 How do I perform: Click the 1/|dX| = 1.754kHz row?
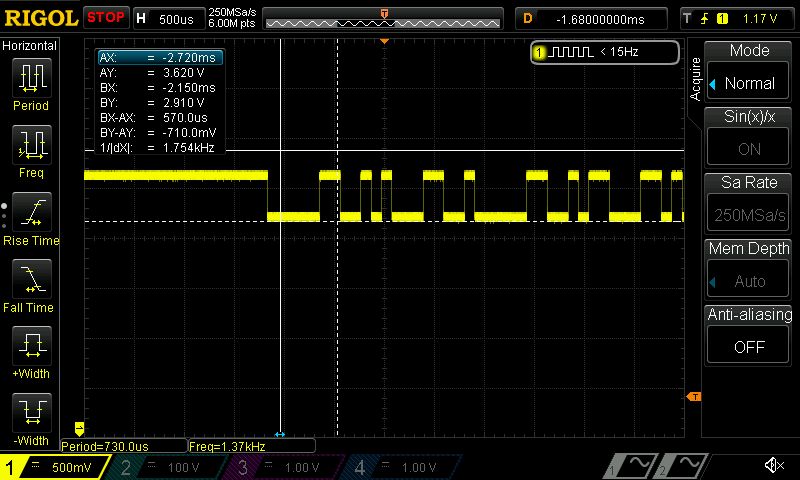point(160,148)
